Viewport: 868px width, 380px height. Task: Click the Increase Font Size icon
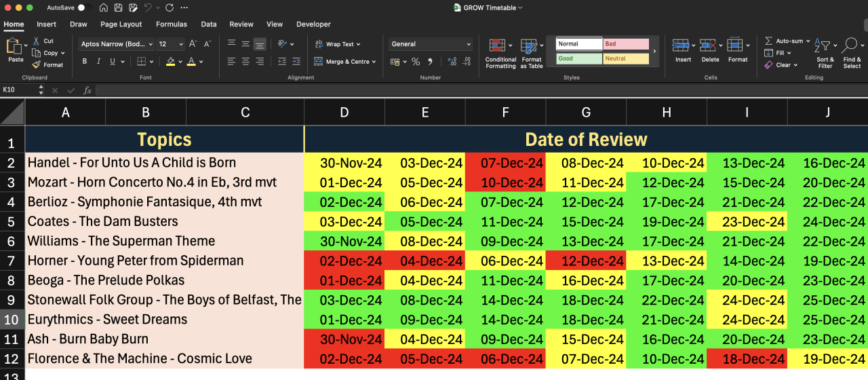pyautogui.click(x=193, y=44)
